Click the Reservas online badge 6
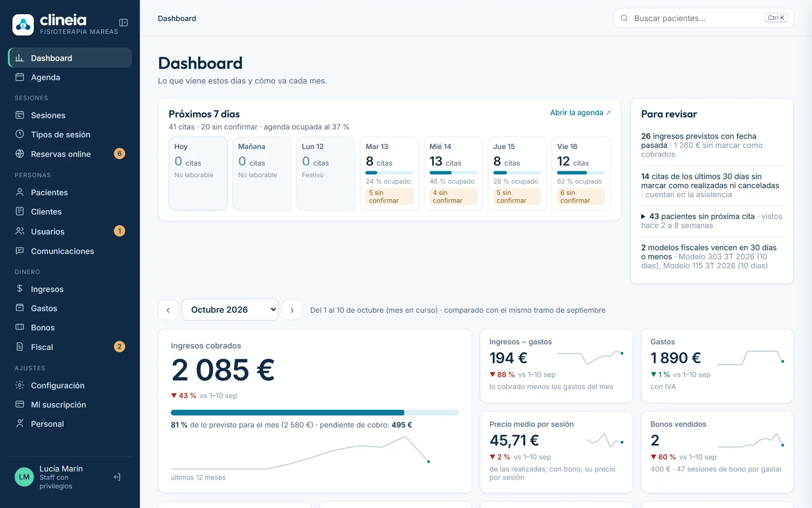This screenshot has width=812, height=508. (x=119, y=153)
